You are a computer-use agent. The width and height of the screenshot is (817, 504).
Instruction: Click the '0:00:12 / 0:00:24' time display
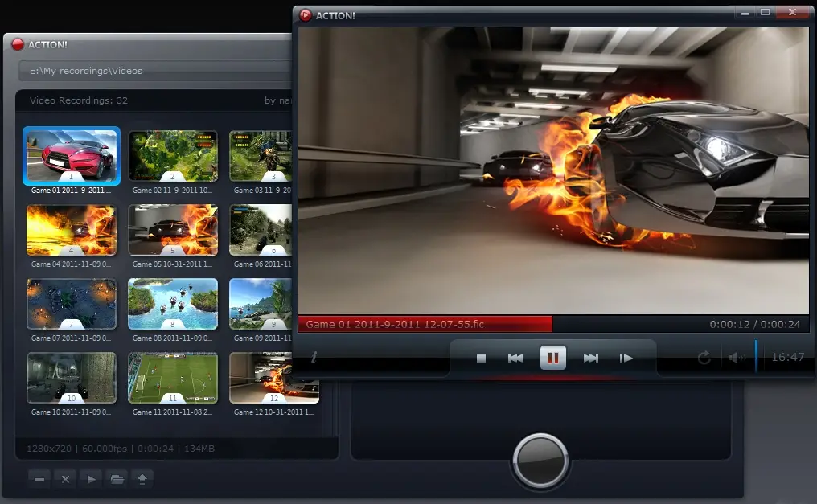754,325
